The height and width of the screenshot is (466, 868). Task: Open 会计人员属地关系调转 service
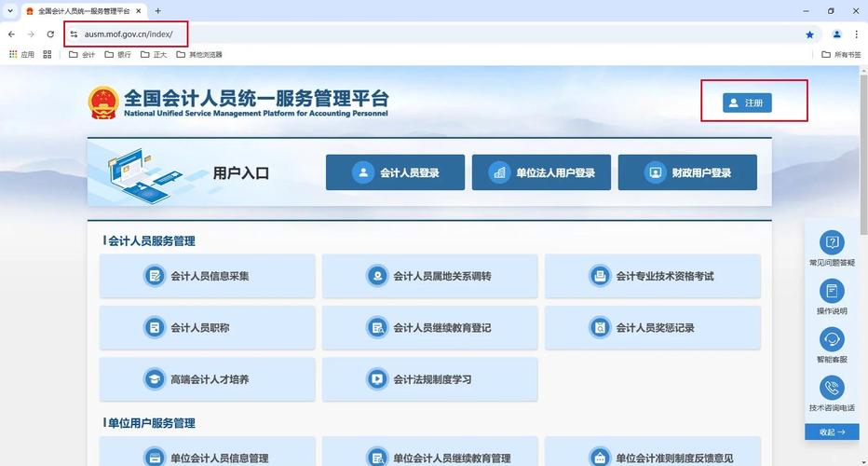[430, 276]
